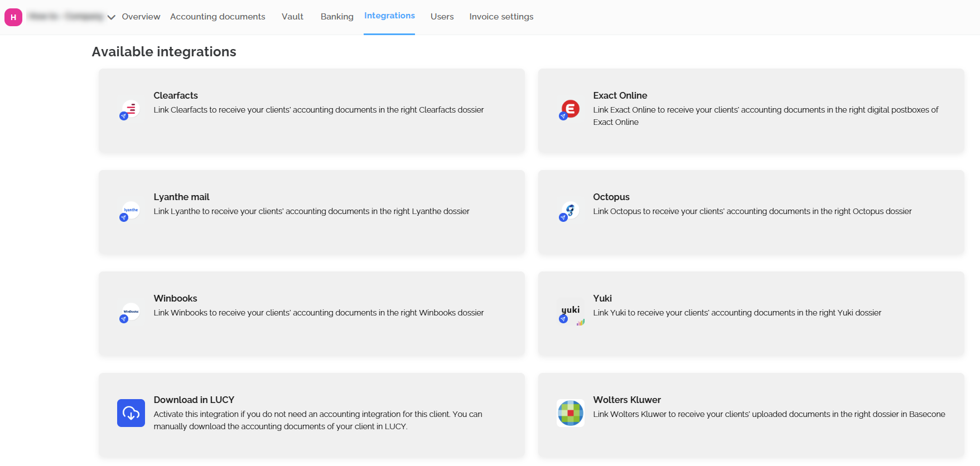This screenshot has width=980, height=466.
Task: Open the Banking tab
Action: (337, 17)
